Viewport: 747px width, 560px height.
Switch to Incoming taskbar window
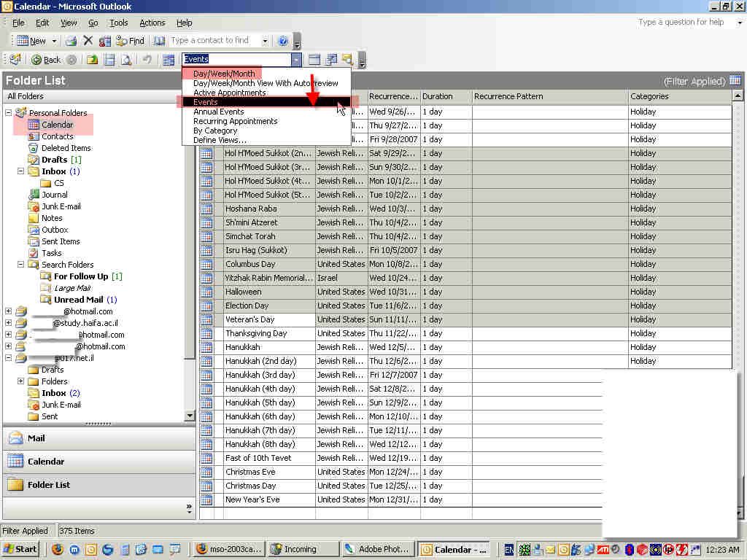[303, 550]
